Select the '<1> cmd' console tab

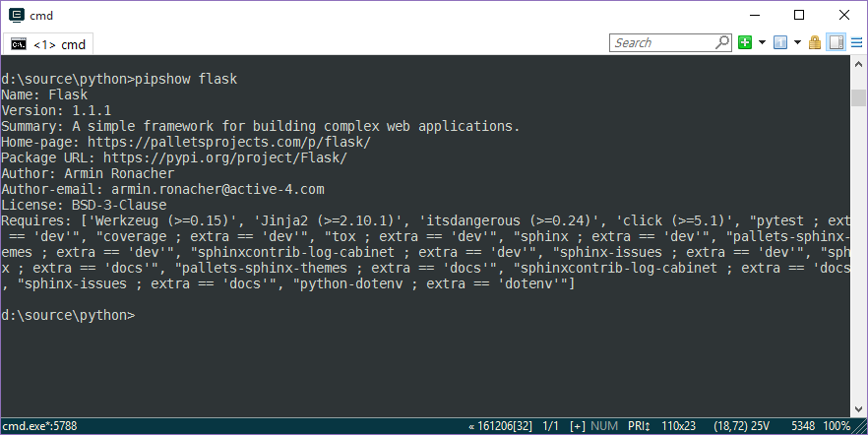[49, 44]
